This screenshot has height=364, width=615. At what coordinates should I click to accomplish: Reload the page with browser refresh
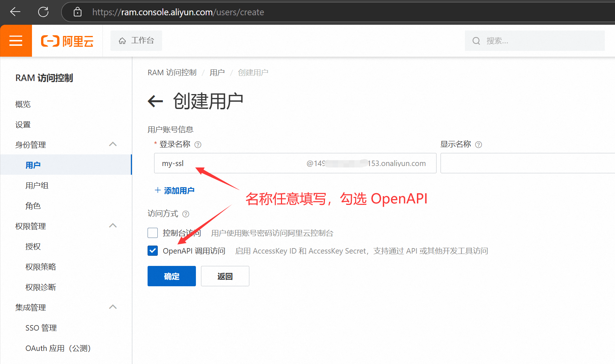43,12
